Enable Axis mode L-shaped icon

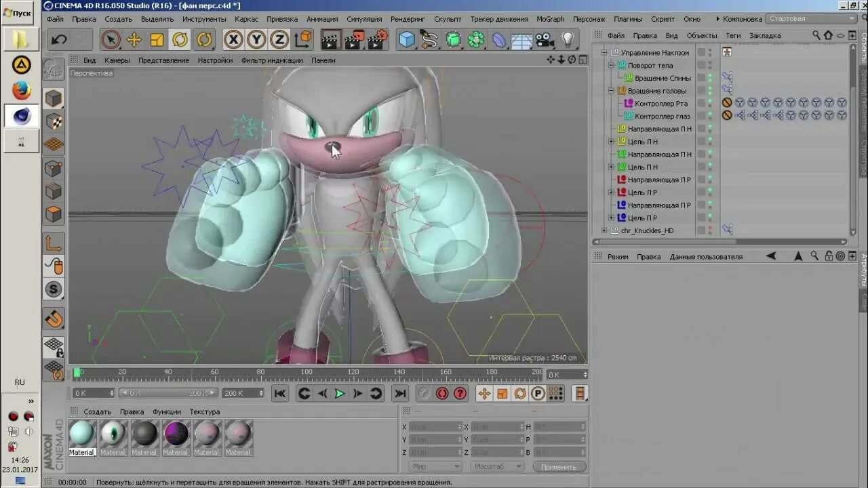click(x=54, y=243)
